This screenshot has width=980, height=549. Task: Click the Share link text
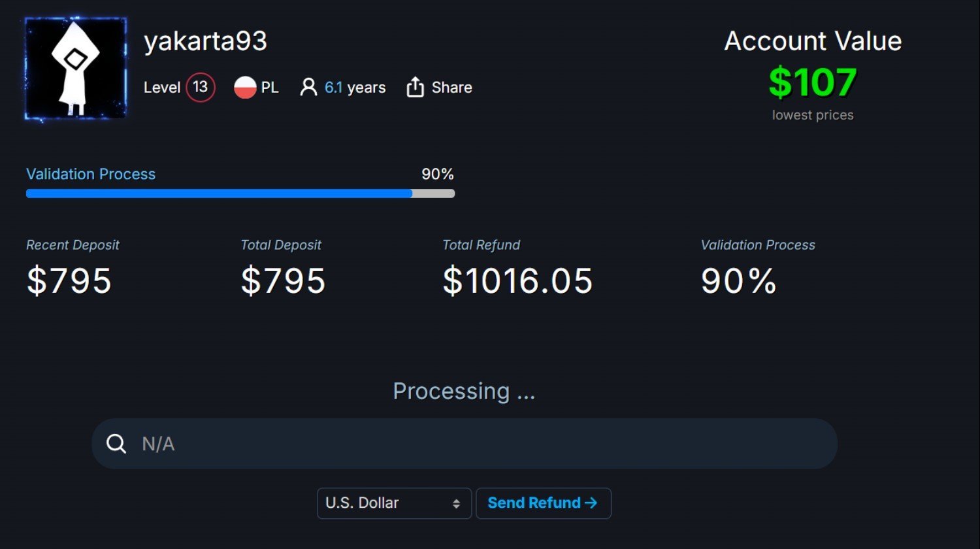coord(452,88)
